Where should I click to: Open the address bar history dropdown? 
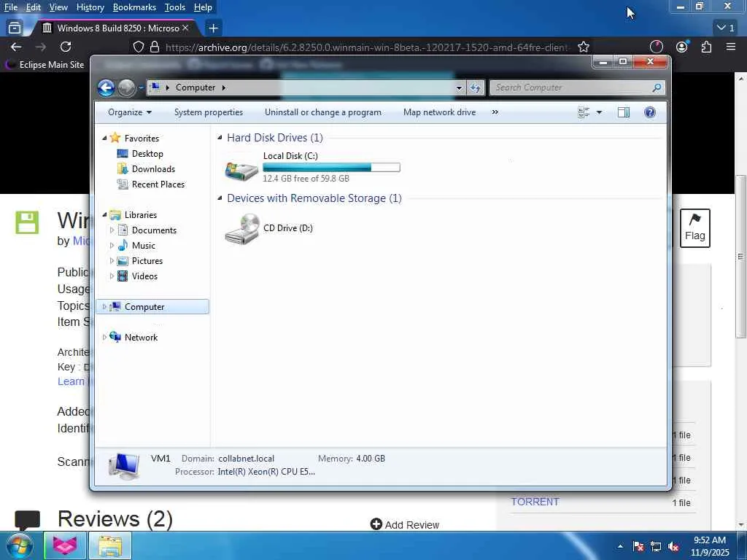coord(459,87)
